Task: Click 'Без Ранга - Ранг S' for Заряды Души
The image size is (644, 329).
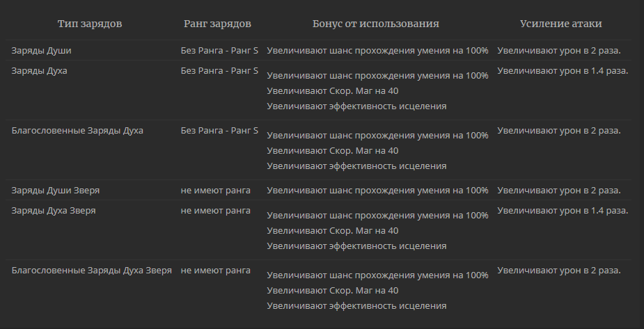Action: [219, 51]
